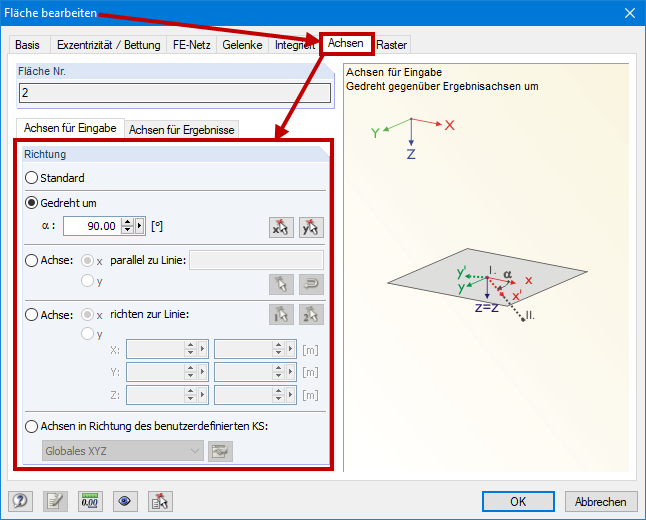Viewport: 646px width, 520px height.
Task: Increase the alpha rotation angle
Action: pos(128,222)
